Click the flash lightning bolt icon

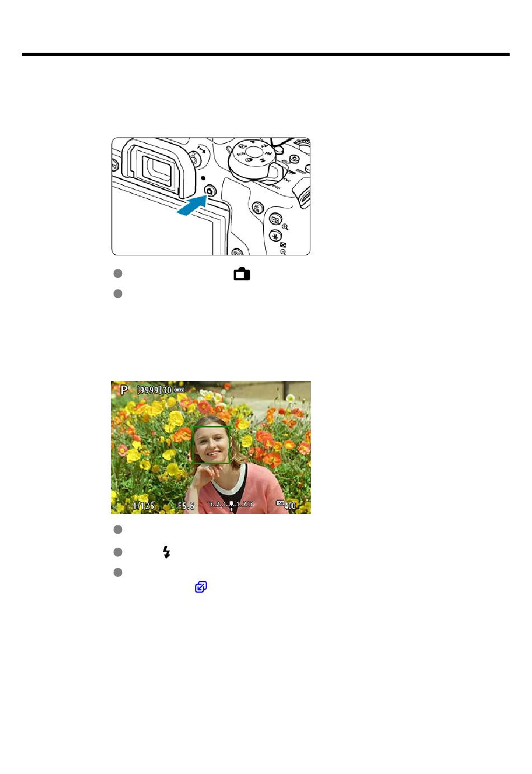[166, 552]
